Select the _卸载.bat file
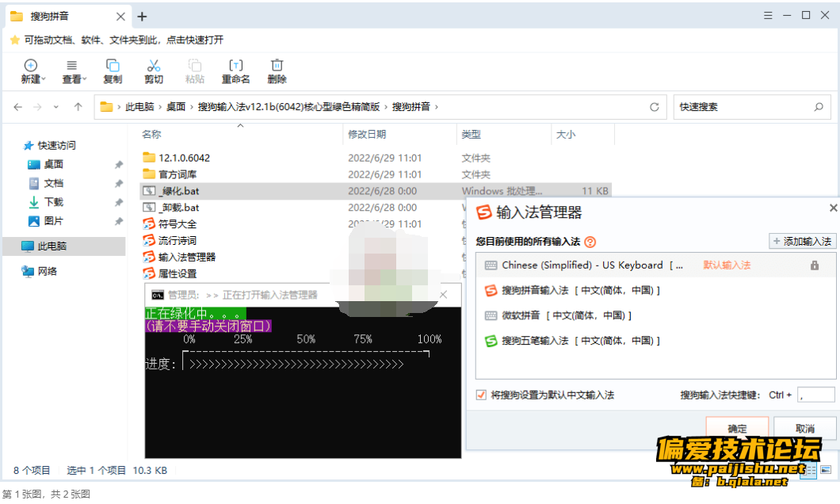840x504 pixels. click(171, 208)
